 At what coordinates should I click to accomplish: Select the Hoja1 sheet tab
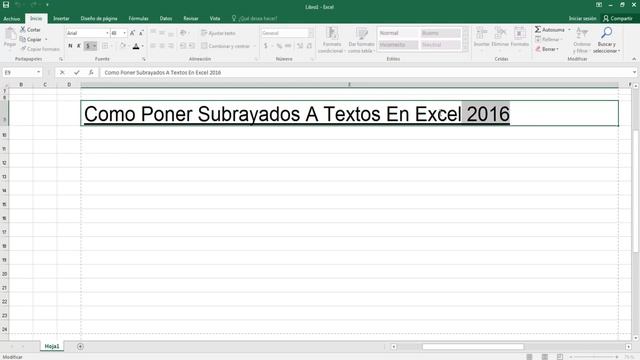[x=52, y=346]
